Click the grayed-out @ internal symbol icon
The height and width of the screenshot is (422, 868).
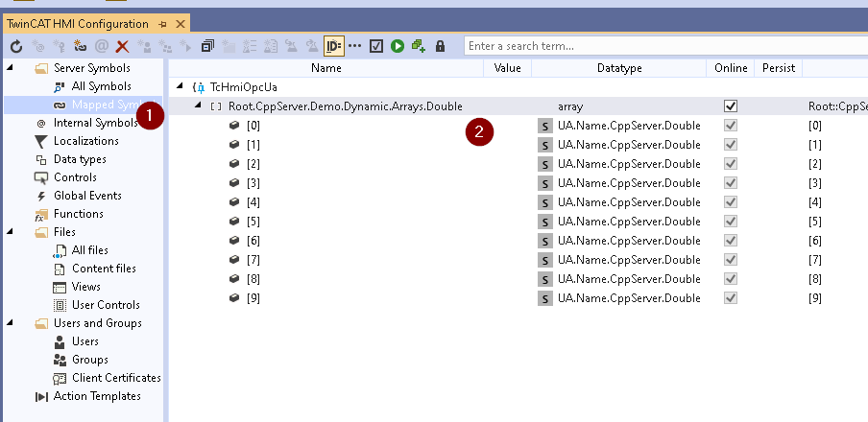point(102,46)
